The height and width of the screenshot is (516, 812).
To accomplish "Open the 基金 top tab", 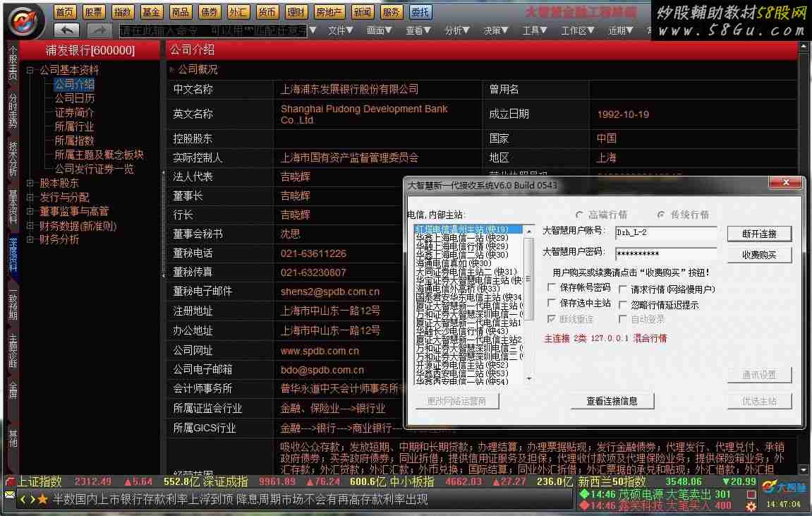I will pyautogui.click(x=151, y=12).
